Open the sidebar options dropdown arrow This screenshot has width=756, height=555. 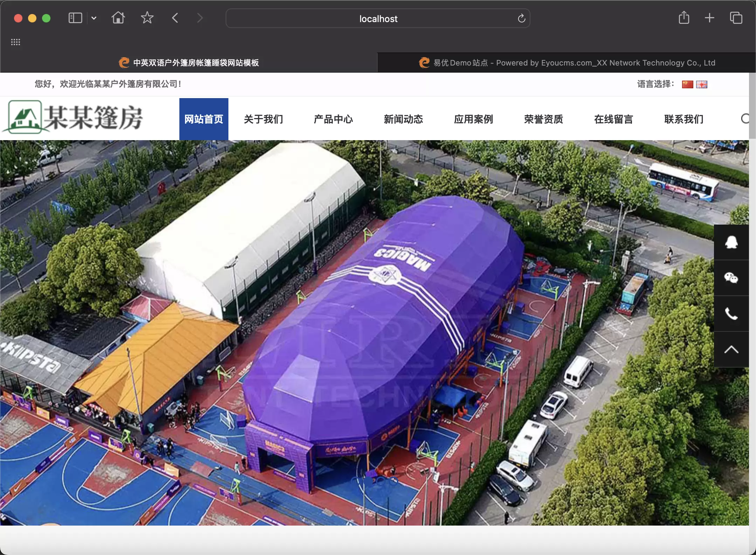coord(94,18)
